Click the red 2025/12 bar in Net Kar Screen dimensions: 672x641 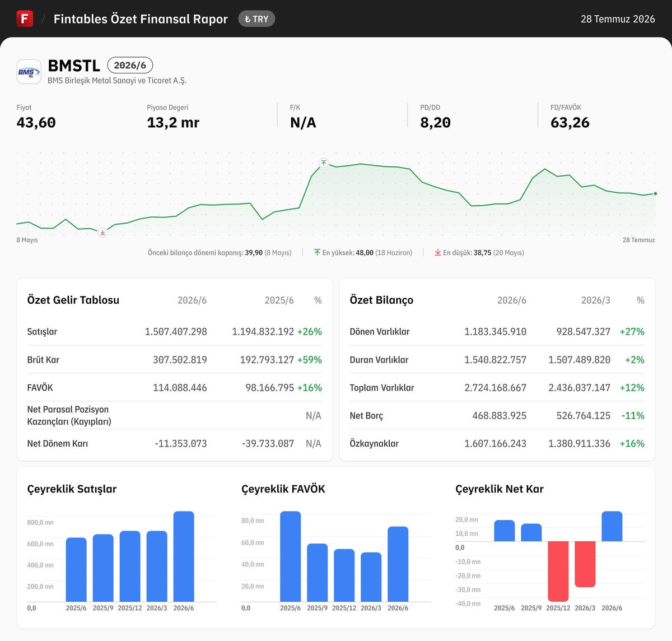click(558, 572)
